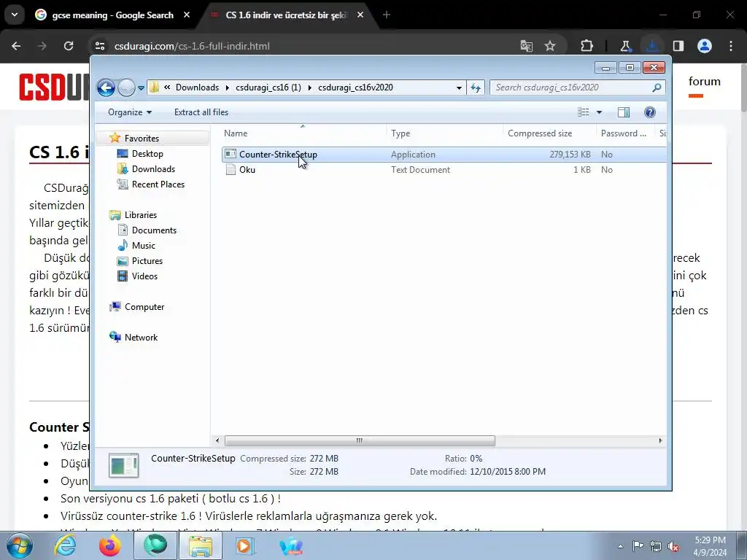The width and height of the screenshot is (747, 560).
Task: Click site information icon in address bar
Action: (100, 46)
